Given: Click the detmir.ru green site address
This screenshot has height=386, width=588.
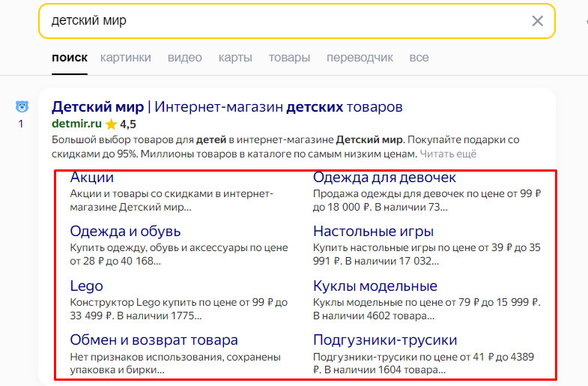Looking at the screenshot, I should [x=76, y=124].
